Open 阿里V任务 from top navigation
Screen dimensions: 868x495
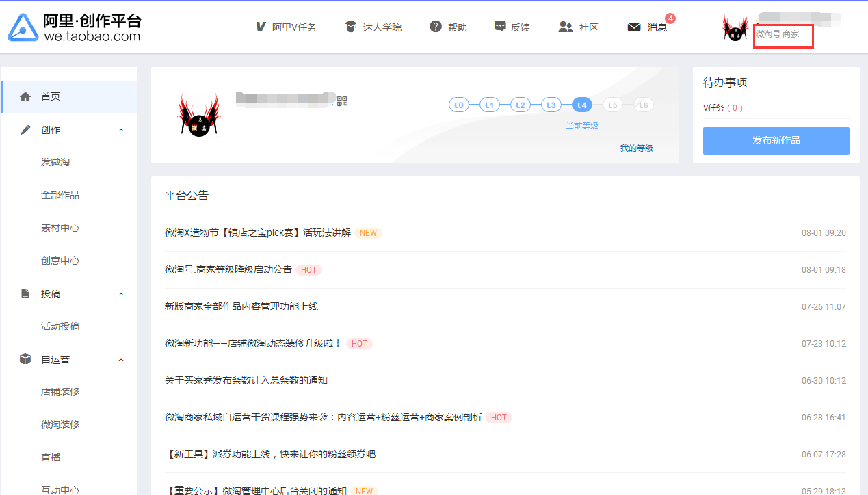click(285, 27)
